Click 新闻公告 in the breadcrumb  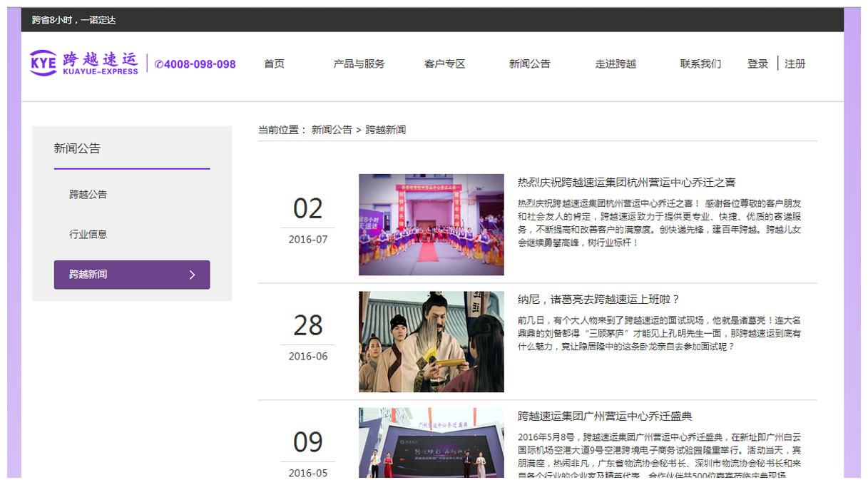332,130
